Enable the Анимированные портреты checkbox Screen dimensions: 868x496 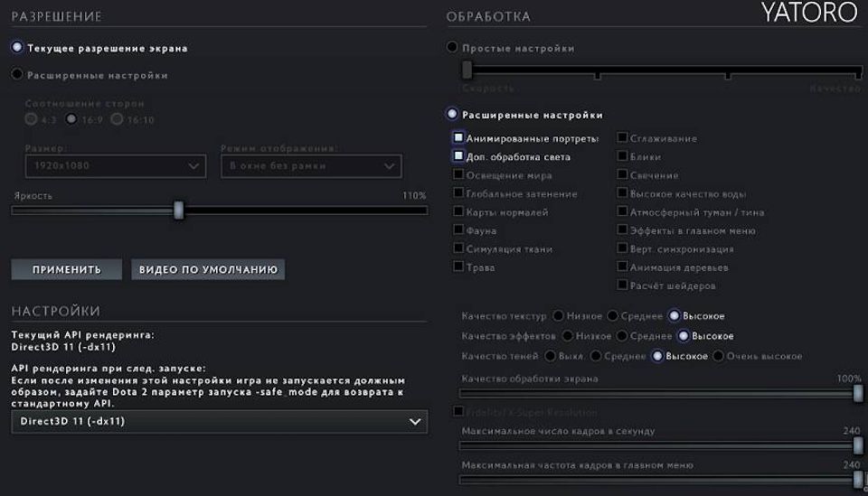458,138
